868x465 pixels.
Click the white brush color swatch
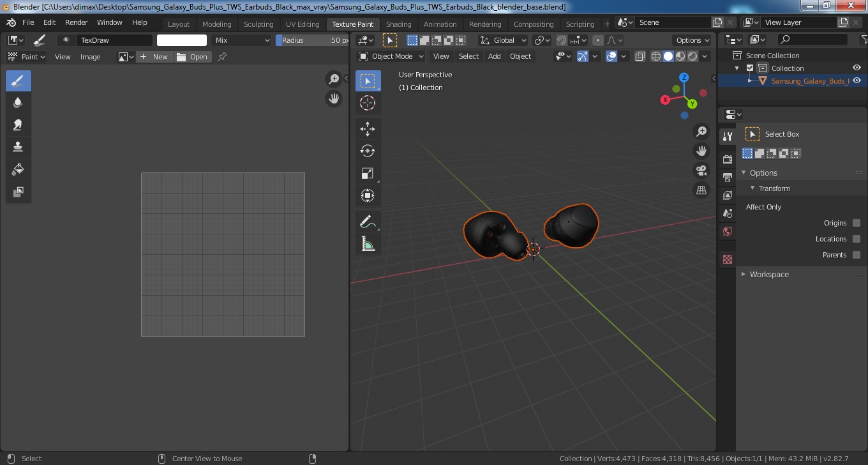click(x=182, y=40)
